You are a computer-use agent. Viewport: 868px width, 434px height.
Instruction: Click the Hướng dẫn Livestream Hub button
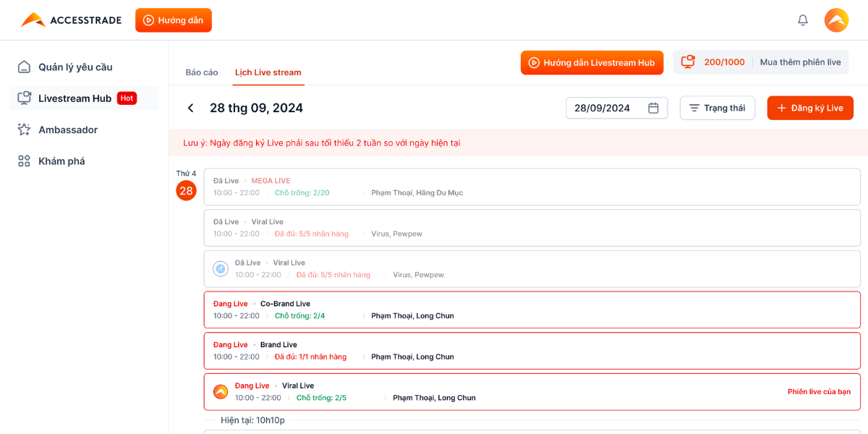point(592,63)
